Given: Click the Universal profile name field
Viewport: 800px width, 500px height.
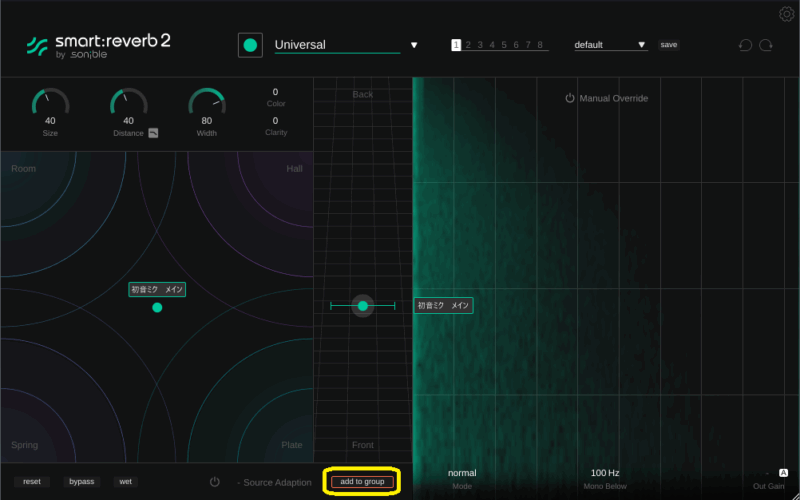Looking at the screenshot, I should click(337, 45).
